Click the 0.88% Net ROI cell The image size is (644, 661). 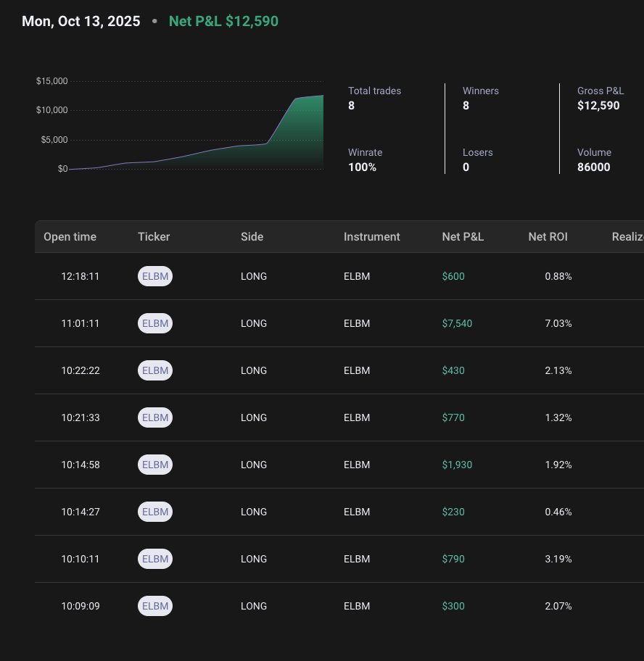[x=558, y=276]
